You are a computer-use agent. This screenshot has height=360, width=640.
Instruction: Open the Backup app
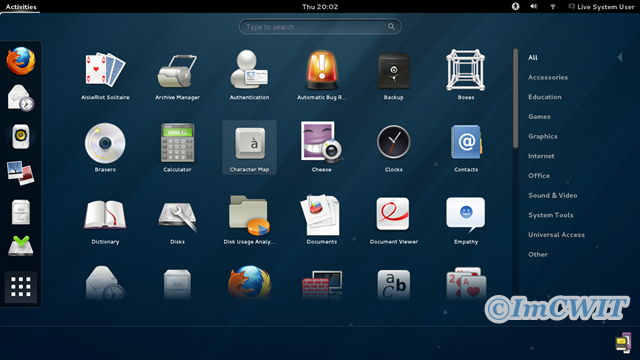point(393,76)
